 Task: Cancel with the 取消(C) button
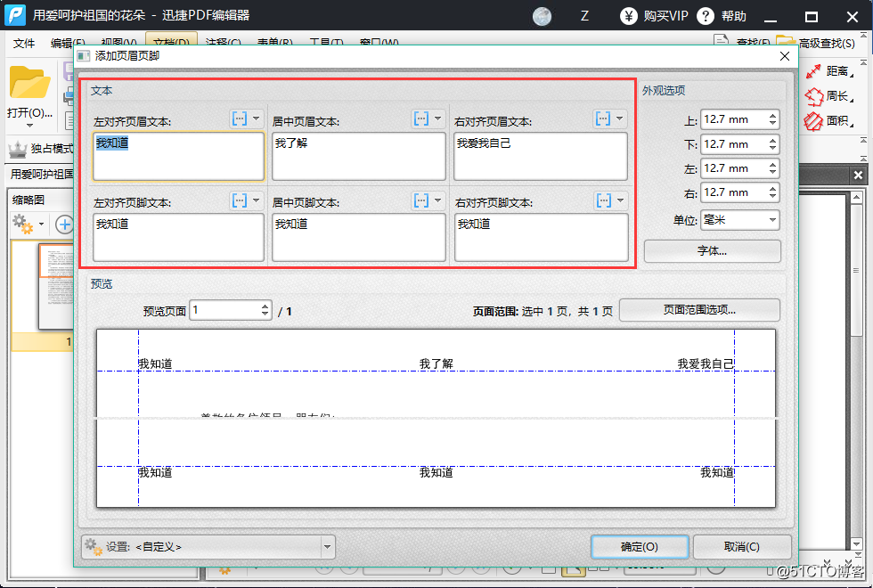click(741, 547)
